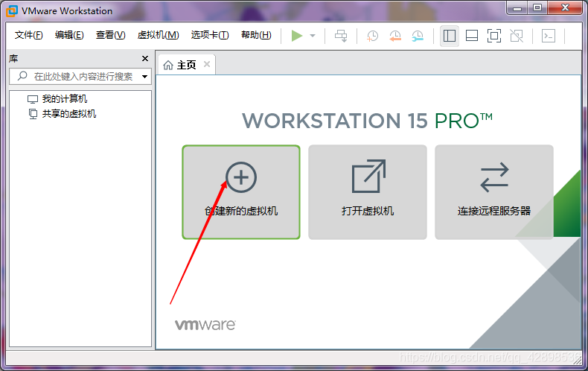Click the library search input field
This screenshot has height=371, width=588.
pyautogui.click(x=80, y=77)
